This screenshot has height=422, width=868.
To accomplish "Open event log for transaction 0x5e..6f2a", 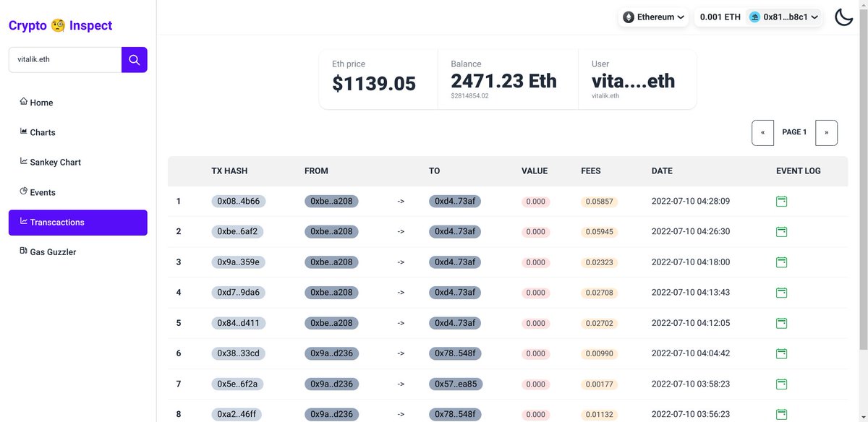I will click(781, 384).
